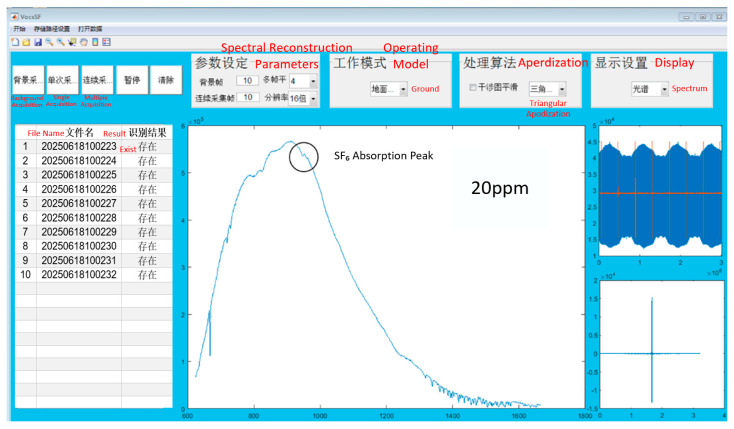Open the 打开数据 menu

90,29
